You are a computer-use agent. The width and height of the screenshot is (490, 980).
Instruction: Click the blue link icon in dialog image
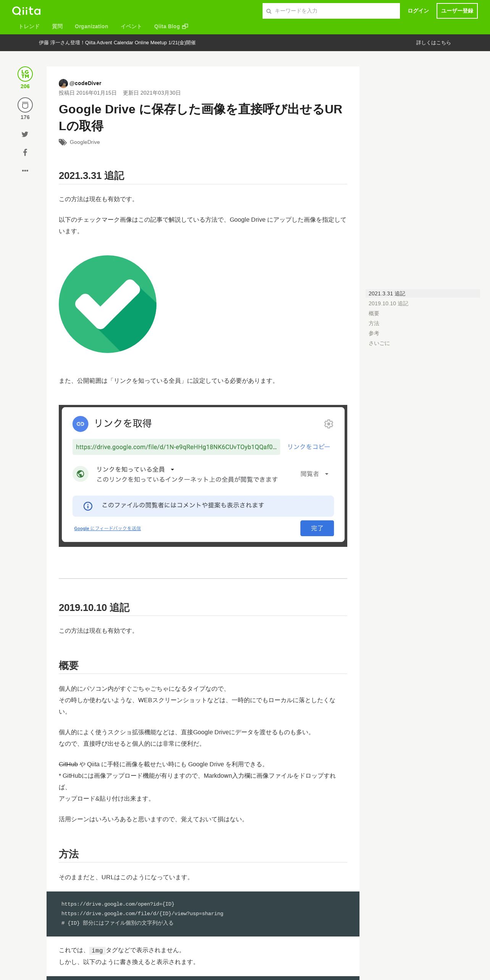coord(81,424)
